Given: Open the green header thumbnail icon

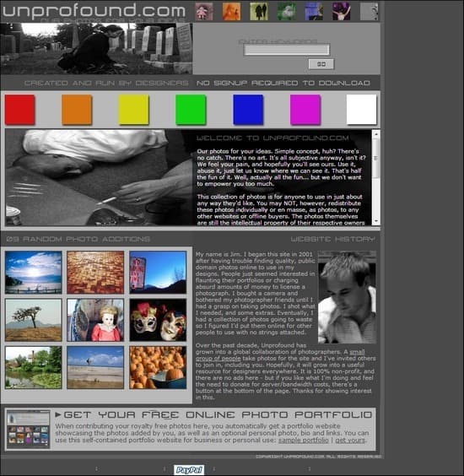Looking at the screenshot, I should (287, 12).
